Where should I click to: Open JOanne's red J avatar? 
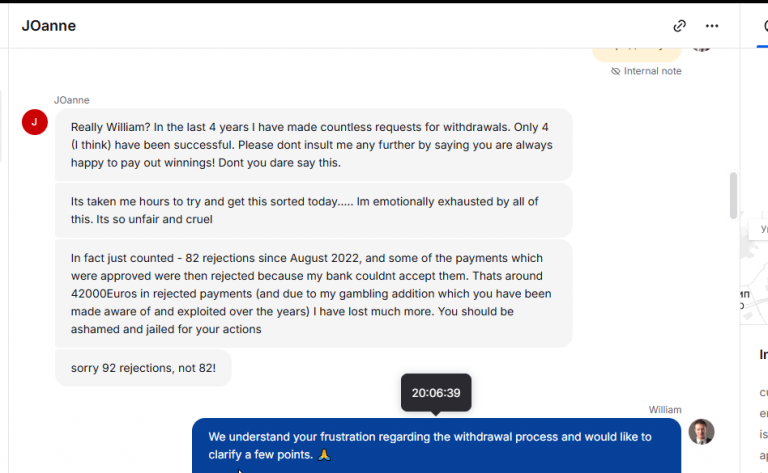[x=35, y=122]
